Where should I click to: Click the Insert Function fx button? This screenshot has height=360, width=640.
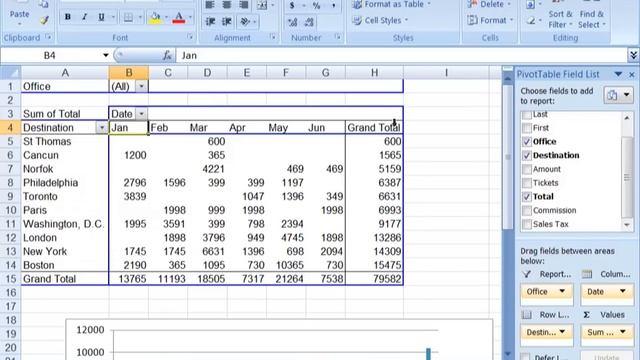167,55
